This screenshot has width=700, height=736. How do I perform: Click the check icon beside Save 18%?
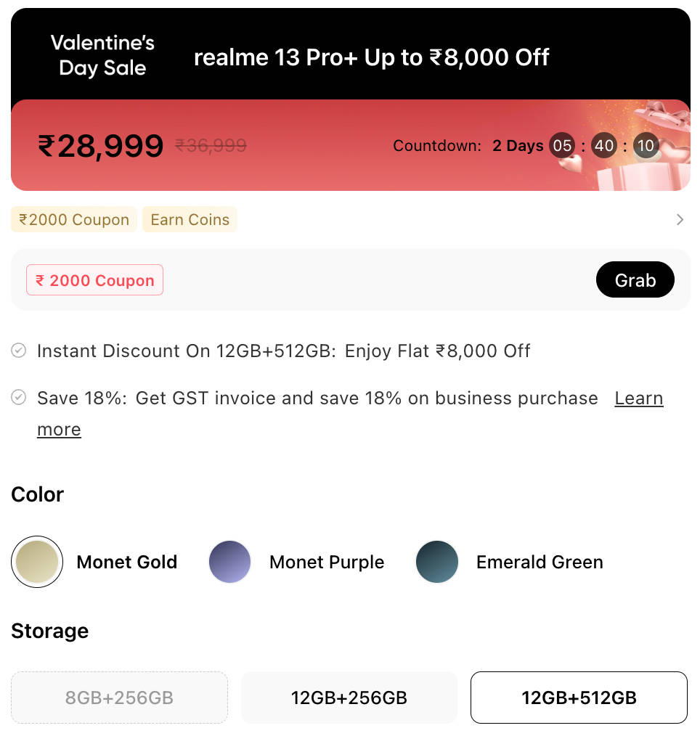(19, 398)
